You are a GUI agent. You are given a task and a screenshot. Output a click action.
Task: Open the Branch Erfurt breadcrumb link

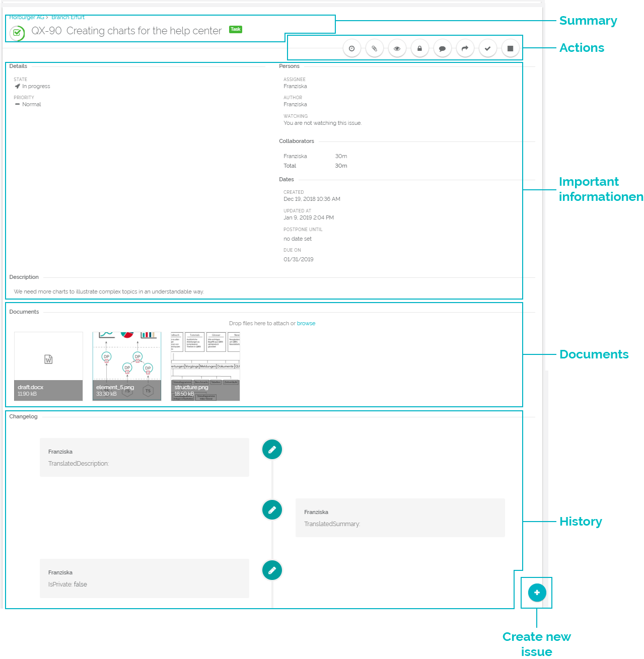[68, 17]
